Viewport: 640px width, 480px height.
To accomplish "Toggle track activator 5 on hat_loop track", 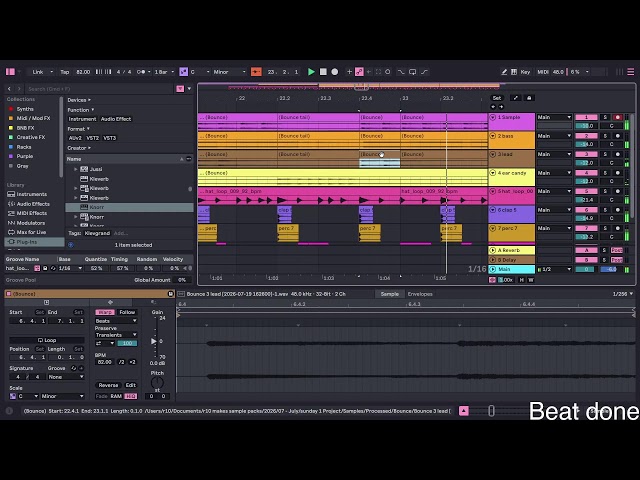I will tap(586, 191).
